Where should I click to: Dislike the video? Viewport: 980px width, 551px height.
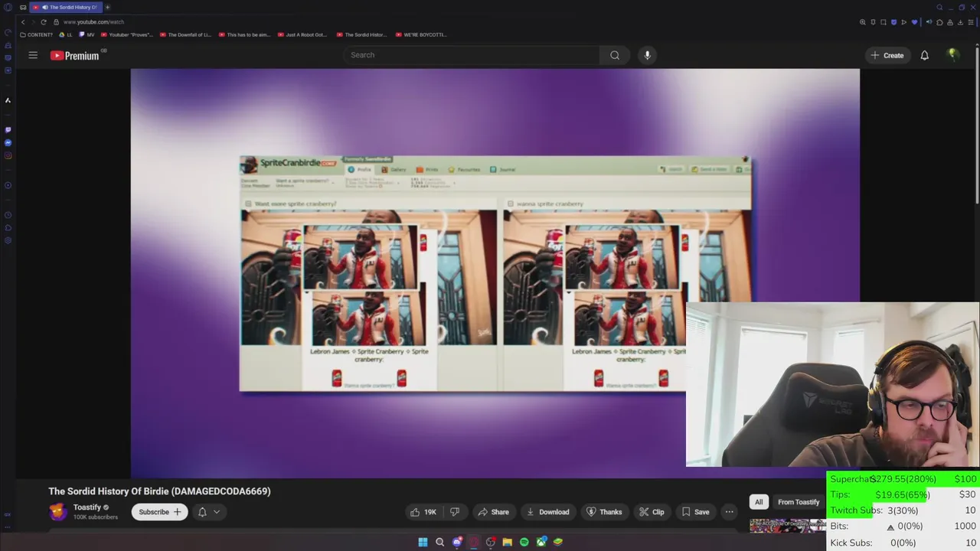point(455,512)
